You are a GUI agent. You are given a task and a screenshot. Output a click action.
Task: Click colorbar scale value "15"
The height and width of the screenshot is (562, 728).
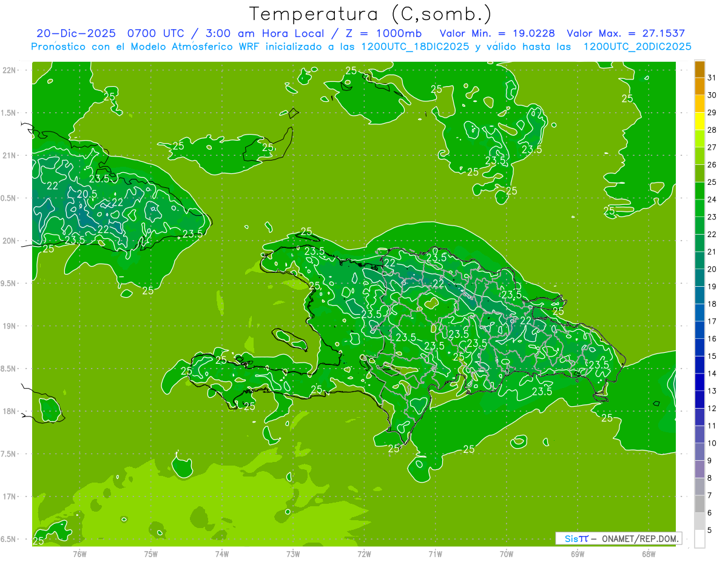point(712,356)
